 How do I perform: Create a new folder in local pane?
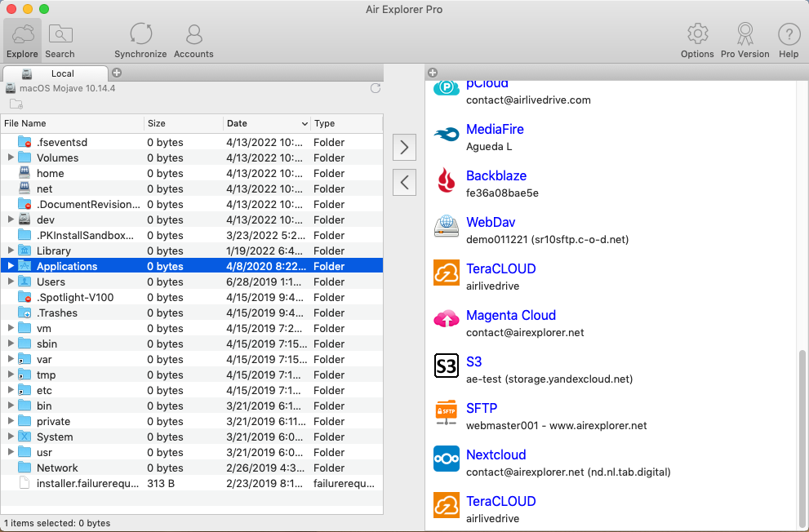tap(16, 104)
